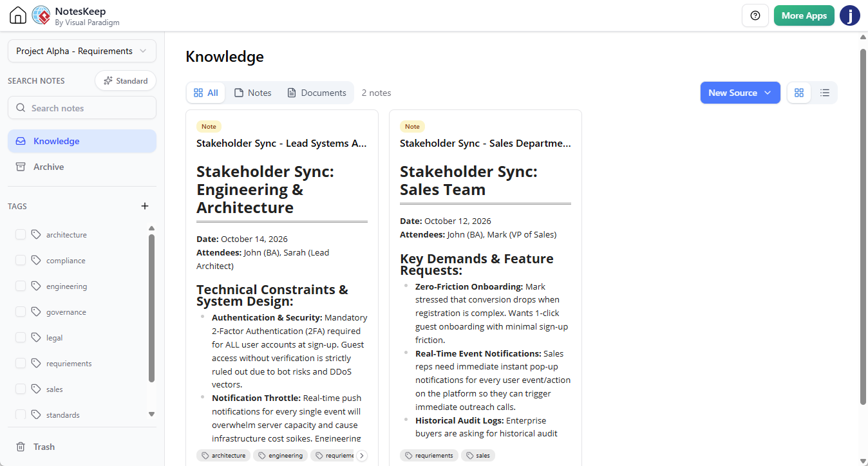868x466 pixels.
Task: Open the New Source dropdown
Action: (740, 93)
